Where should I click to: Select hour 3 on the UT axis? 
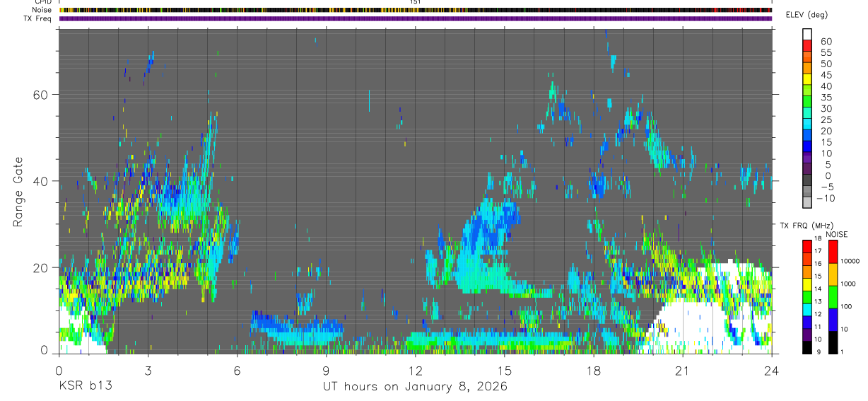pyautogui.click(x=148, y=370)
